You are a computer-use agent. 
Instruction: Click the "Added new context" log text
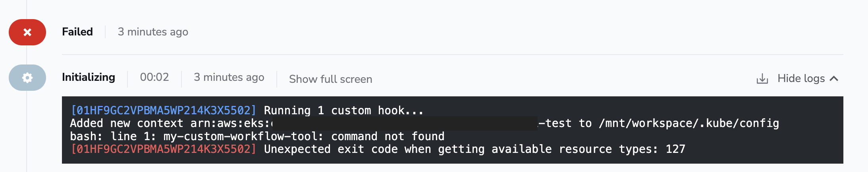point(126,123)
